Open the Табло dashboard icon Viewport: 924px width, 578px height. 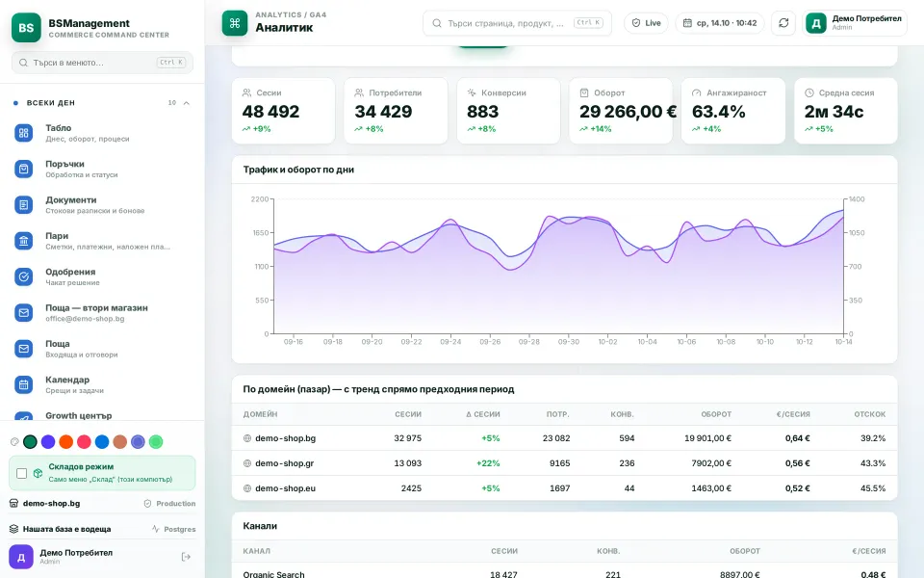[23, 133]
